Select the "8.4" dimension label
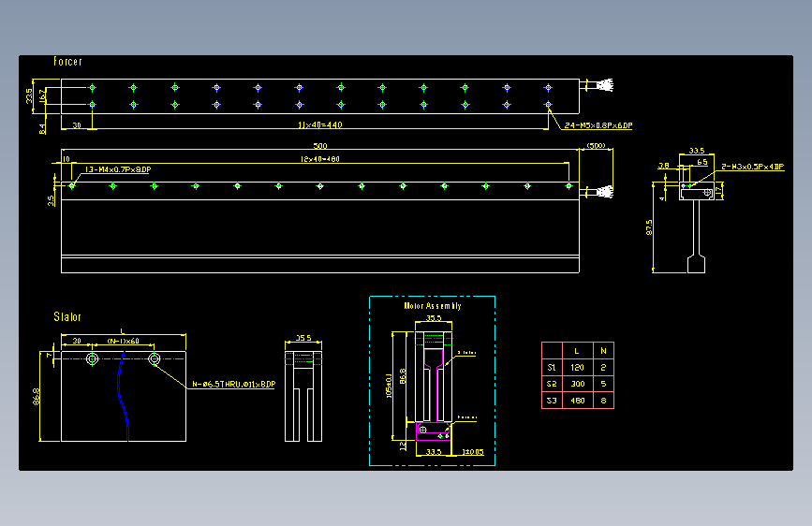Image resolution: width=812 pixels, height=526 pixels. point(42,128)
